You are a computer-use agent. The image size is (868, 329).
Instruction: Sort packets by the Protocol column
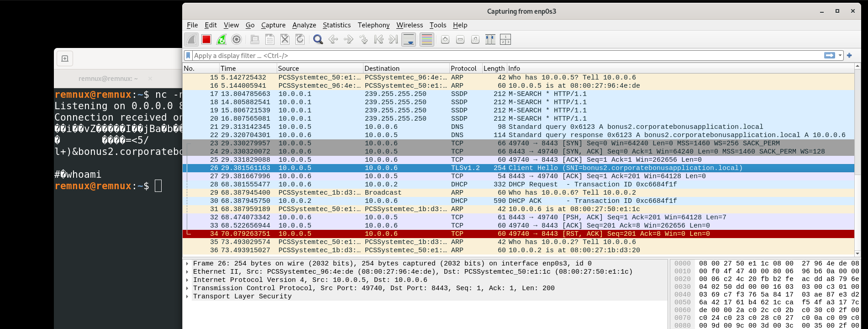(463, 69)
